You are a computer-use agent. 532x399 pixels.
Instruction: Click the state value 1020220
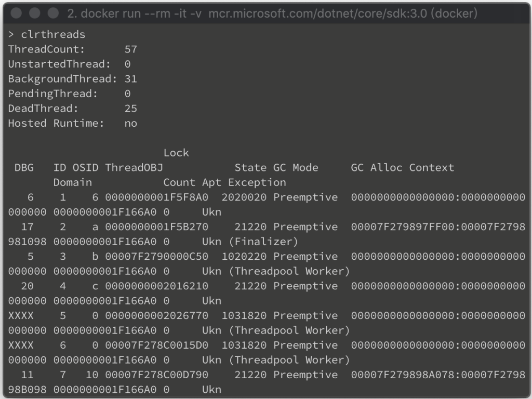244,257
